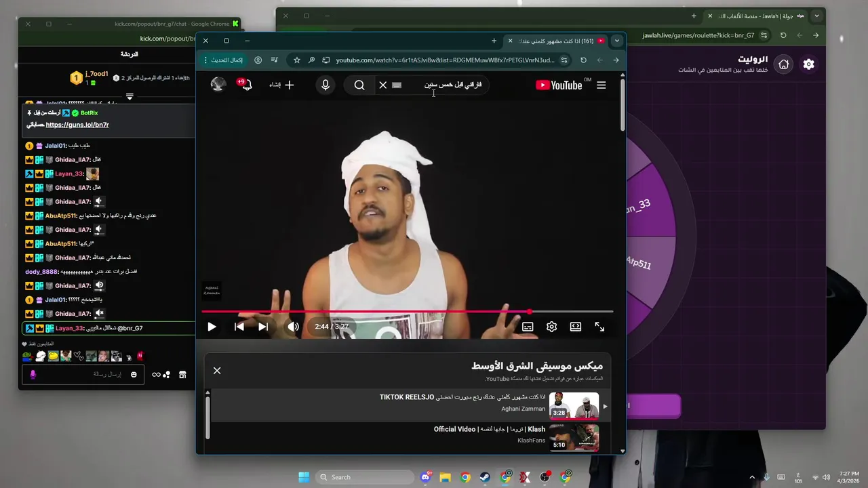868x488 pixels.
Task: Go to the YouTube home logo
Action: tap(559, 85)
